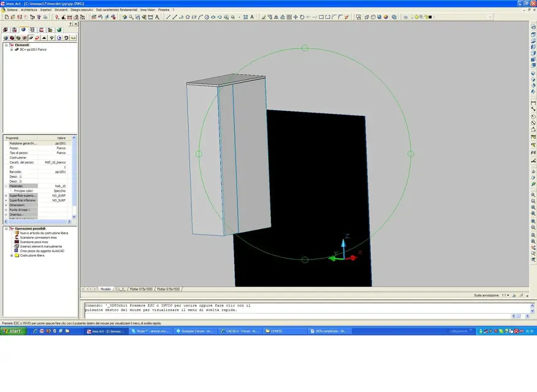Open the Architettura menu
Screen dimensions: 537x392
pos(28,10)
